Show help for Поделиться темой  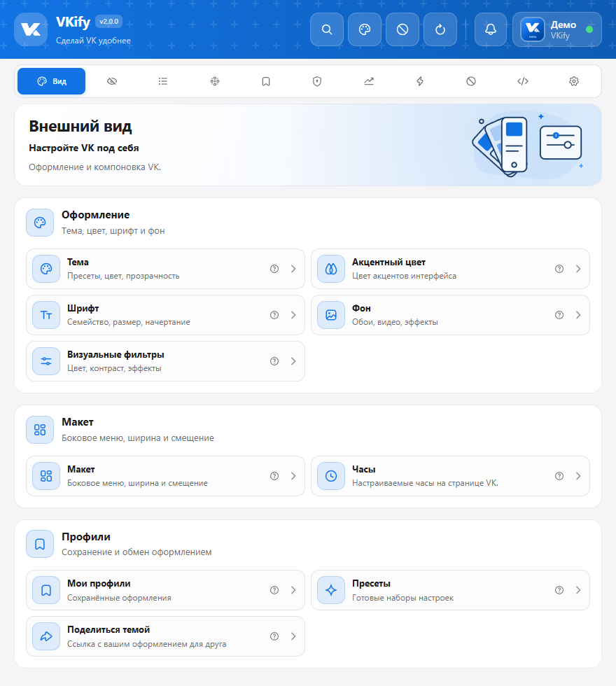point(274,636)
